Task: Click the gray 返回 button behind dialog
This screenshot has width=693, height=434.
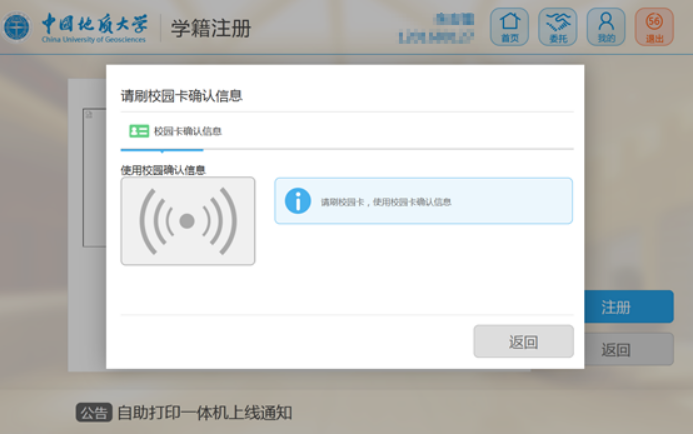Action: (629, 349)
